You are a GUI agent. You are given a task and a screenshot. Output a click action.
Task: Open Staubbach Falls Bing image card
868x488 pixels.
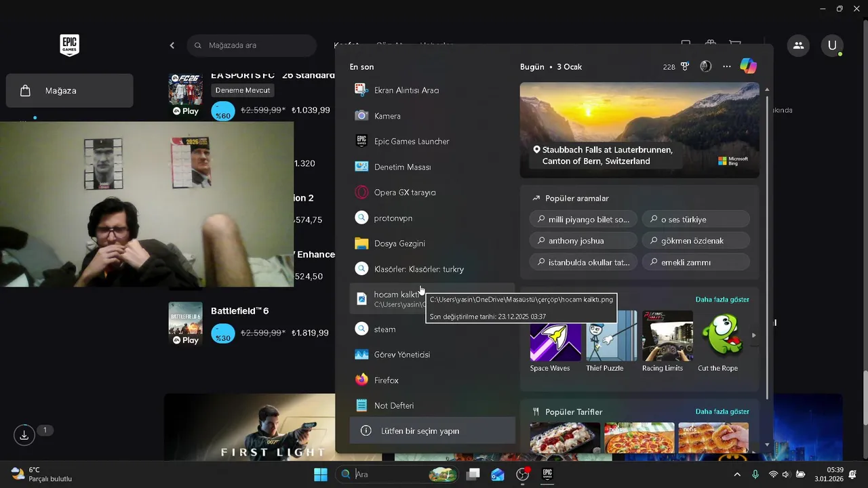pos(639,130)
